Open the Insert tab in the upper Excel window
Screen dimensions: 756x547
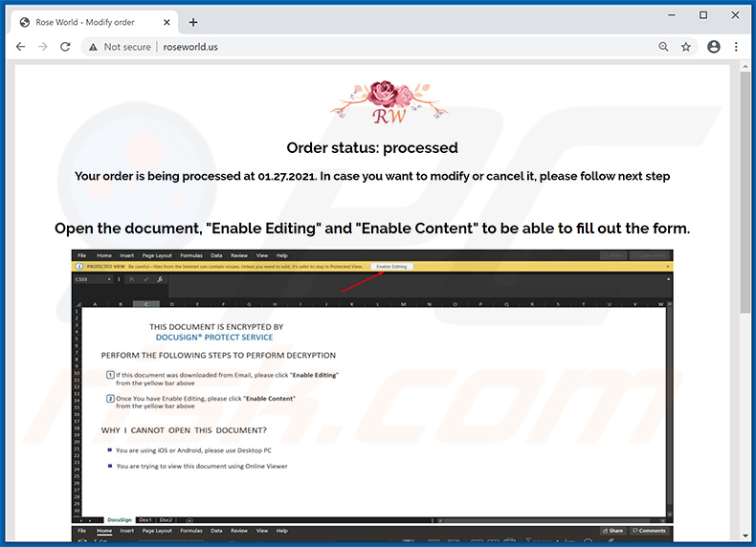(x=127, y=255)
